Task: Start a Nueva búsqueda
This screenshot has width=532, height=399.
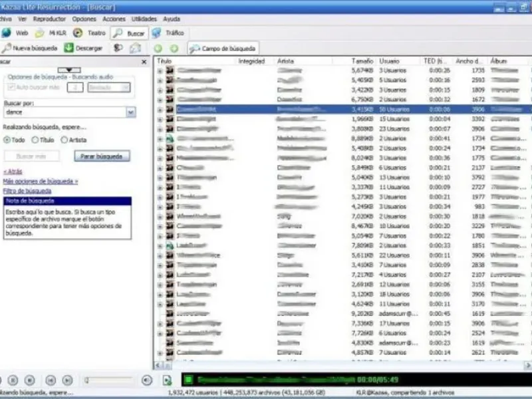Action: click(29, 48)
